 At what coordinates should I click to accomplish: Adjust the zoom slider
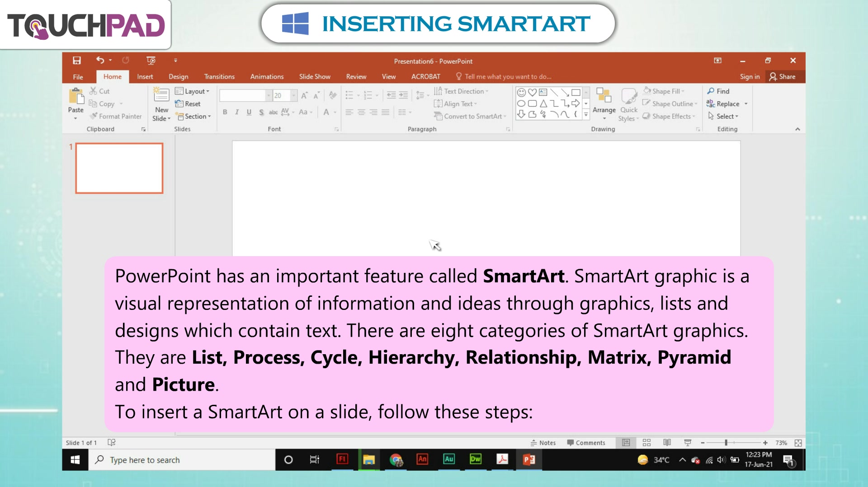[726, 443]
